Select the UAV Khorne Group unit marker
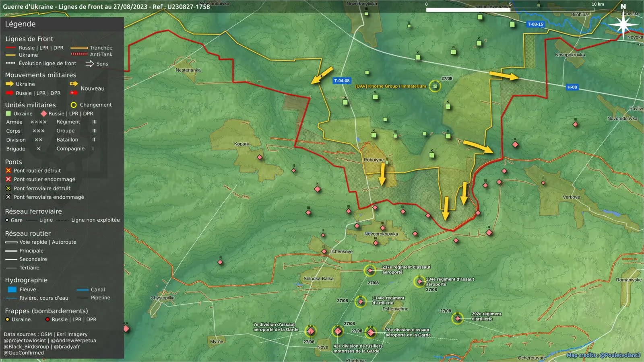This screenshot has height=362, width=644. [x=435, y=86]
